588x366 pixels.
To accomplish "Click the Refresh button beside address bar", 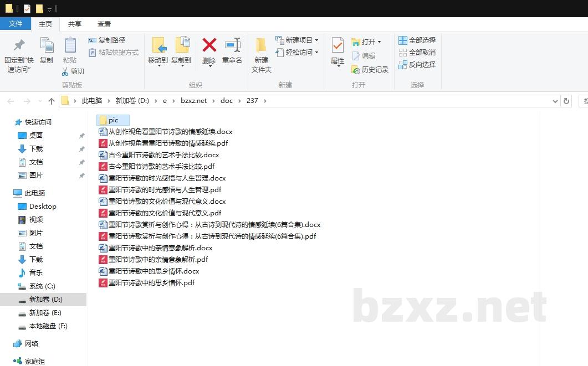I will click(566, 101).
